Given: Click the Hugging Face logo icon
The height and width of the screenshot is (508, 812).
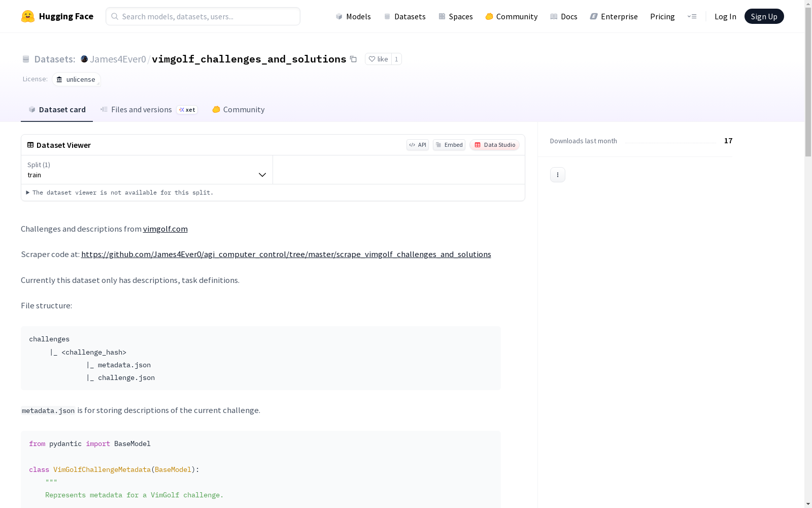Looking at the screenshot, I should point(28,16).
